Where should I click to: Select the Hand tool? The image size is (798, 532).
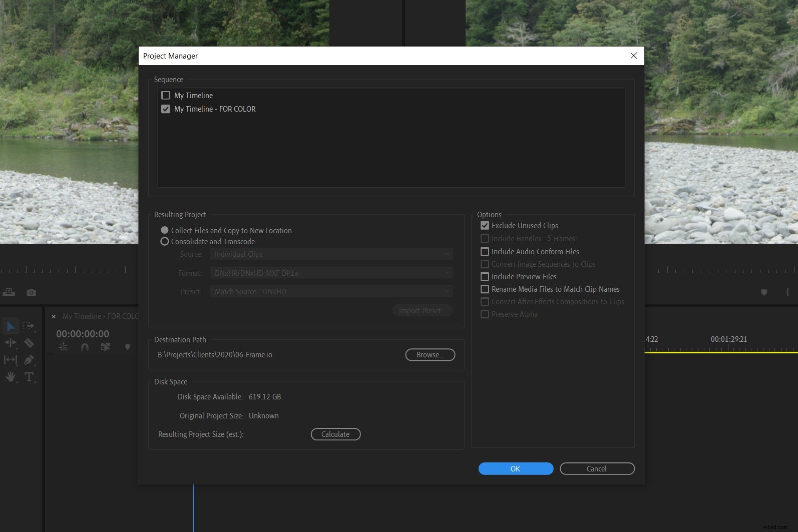tap(10, 377)
